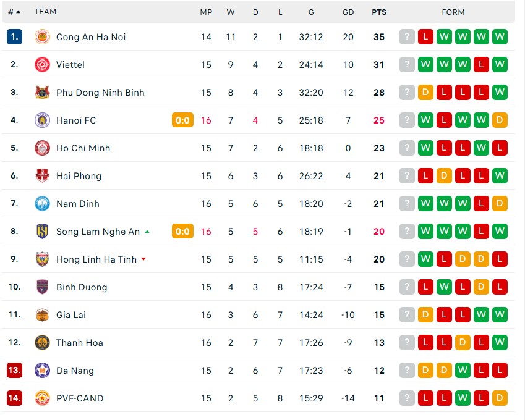Open the 0:0 live score beside Hanoi FC
This screenshot has width=525, height=420.
tap(182, 120)
